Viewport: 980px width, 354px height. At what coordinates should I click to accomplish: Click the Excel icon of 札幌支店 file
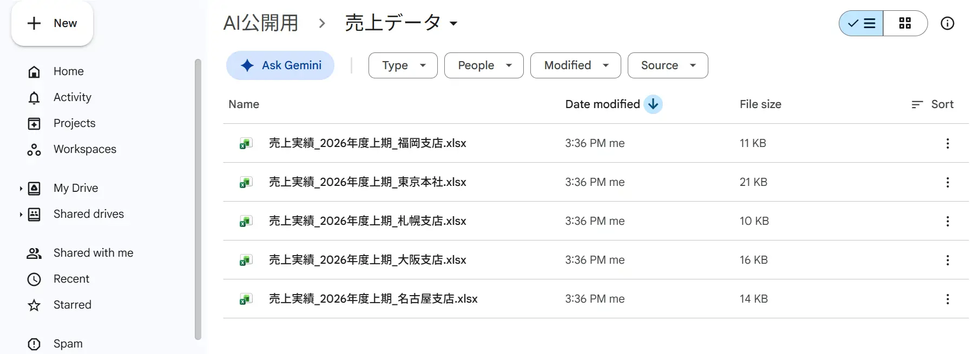tap(246, 222)
